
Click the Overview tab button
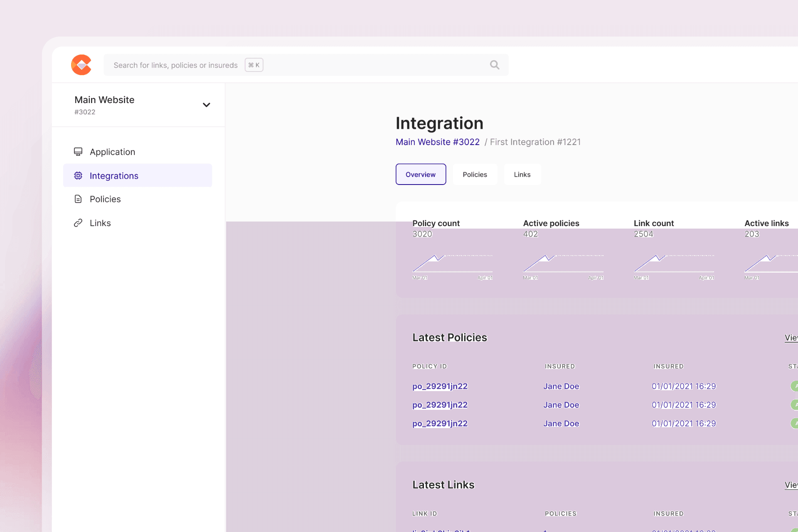pos(421,174)
